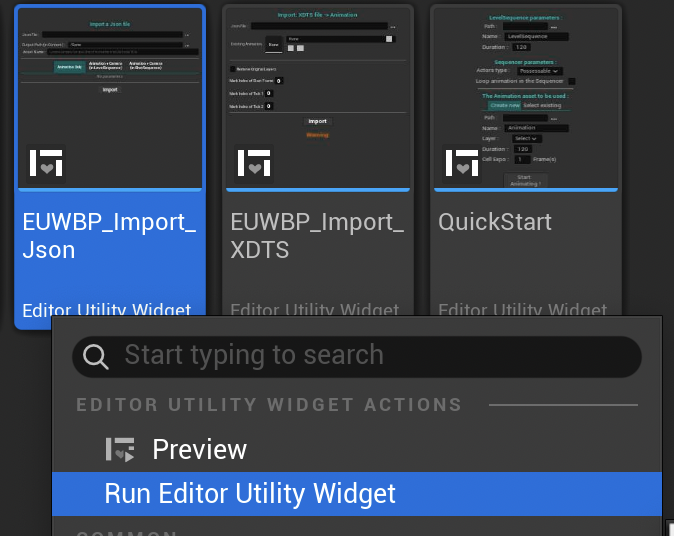
Task: Open the Layer 'Select' dropdown in QuickStart
Action: pyautogui.click(x=527, y=138)
